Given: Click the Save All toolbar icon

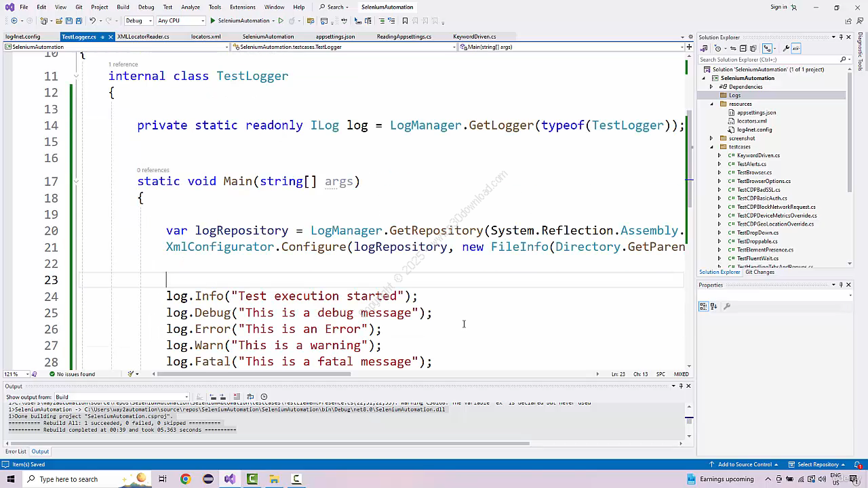Looking at the screenshot, I should coord(79,20).
